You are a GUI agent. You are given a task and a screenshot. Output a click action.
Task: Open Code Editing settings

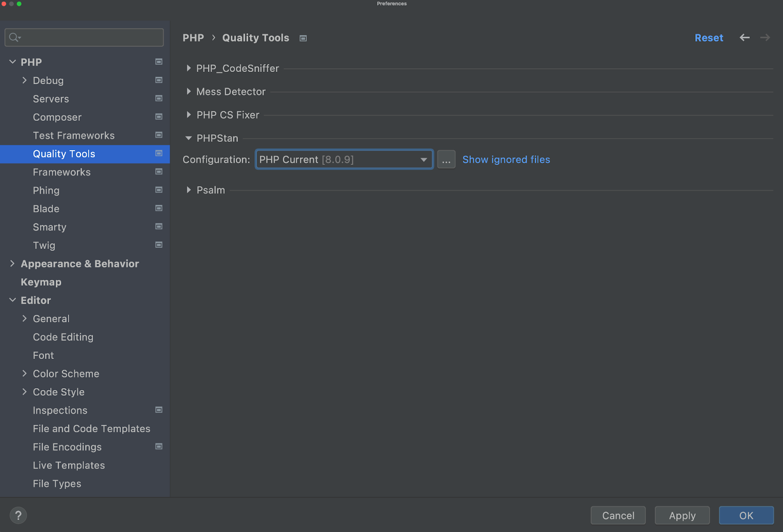click(63, 337)
